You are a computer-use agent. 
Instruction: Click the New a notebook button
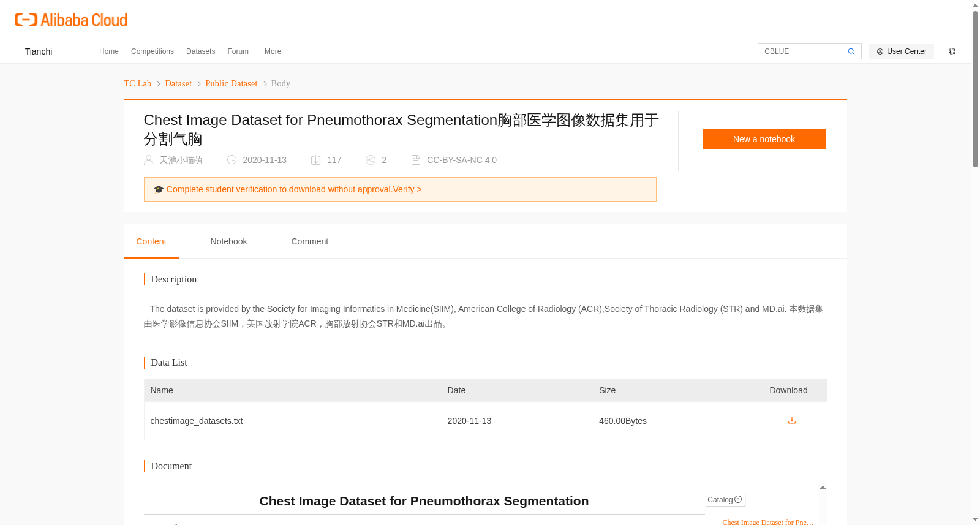point(764,139)
